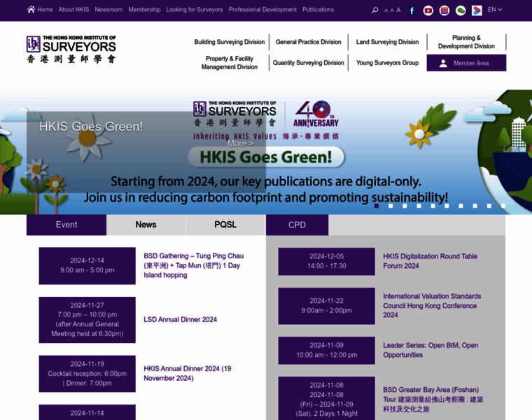Open the search magnifier icon

(x=374, y=10)
